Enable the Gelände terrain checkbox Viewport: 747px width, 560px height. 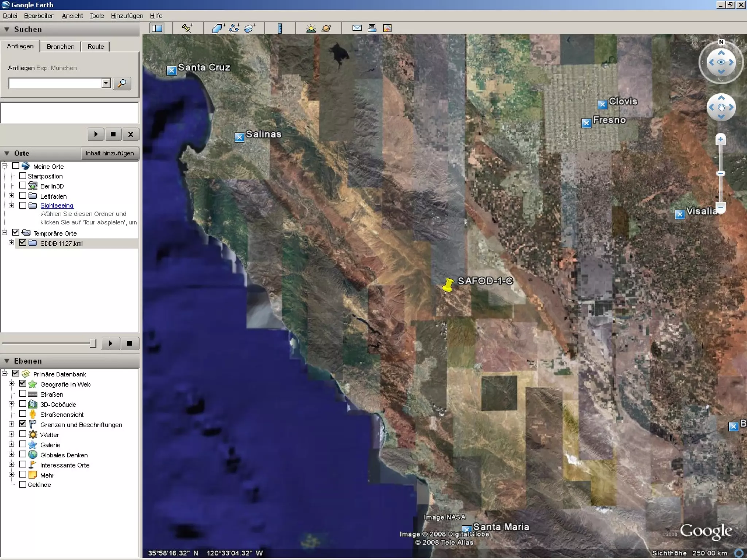click(23, 485)
